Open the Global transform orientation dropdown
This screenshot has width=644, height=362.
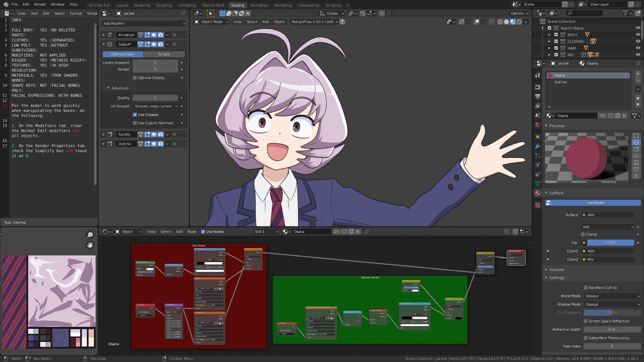click(x=332, y=13)
